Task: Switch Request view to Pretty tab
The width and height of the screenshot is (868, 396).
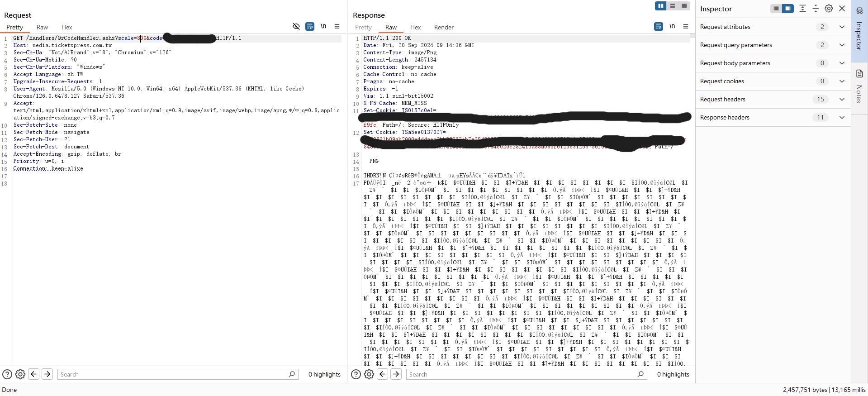Action: coord(14,27)
